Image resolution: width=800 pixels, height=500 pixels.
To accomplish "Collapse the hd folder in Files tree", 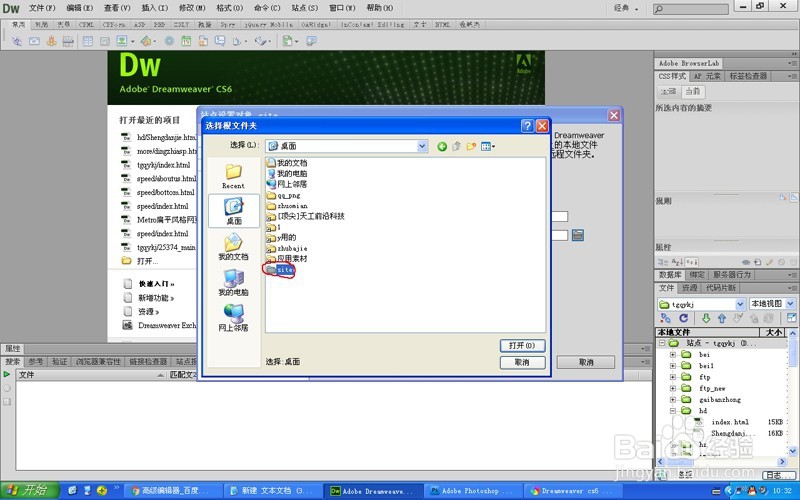I will pyautogui.click(x=672, y=411).
